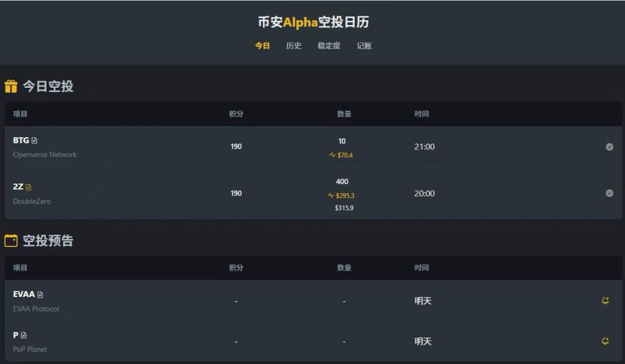Click the document icon beside P token
Viewport: 625px width, 364px height.
pos(24,335)
